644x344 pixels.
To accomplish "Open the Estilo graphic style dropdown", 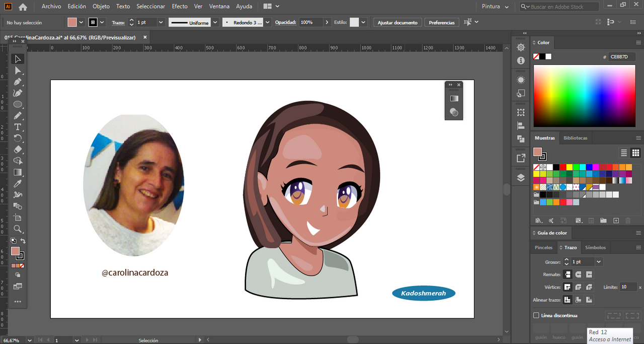I will (364, 23).
